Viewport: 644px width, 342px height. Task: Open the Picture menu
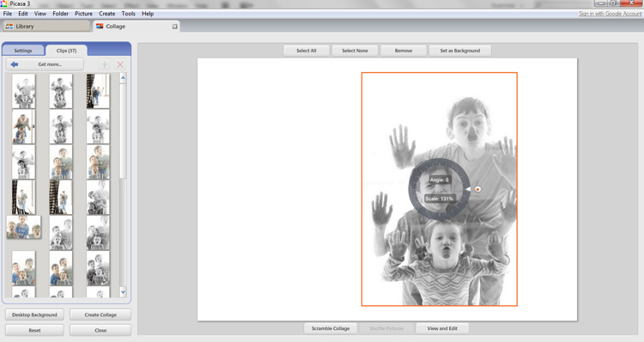coord(83,14)
